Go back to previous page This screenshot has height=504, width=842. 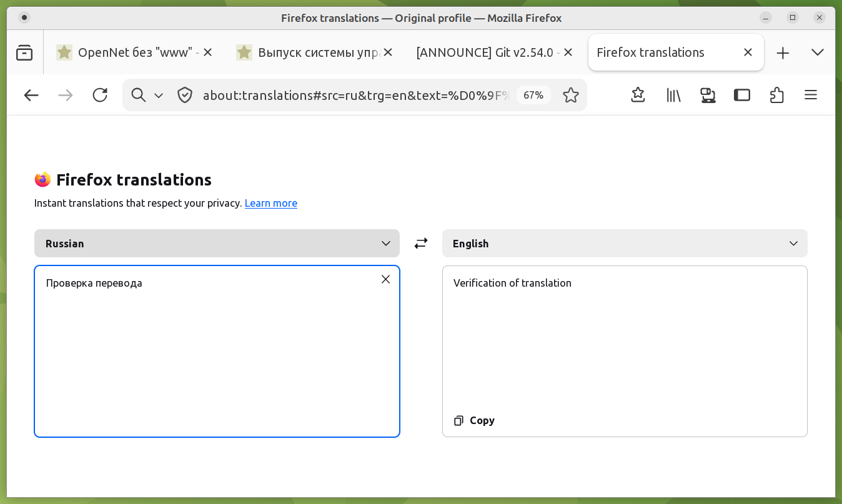pos(31,95)
